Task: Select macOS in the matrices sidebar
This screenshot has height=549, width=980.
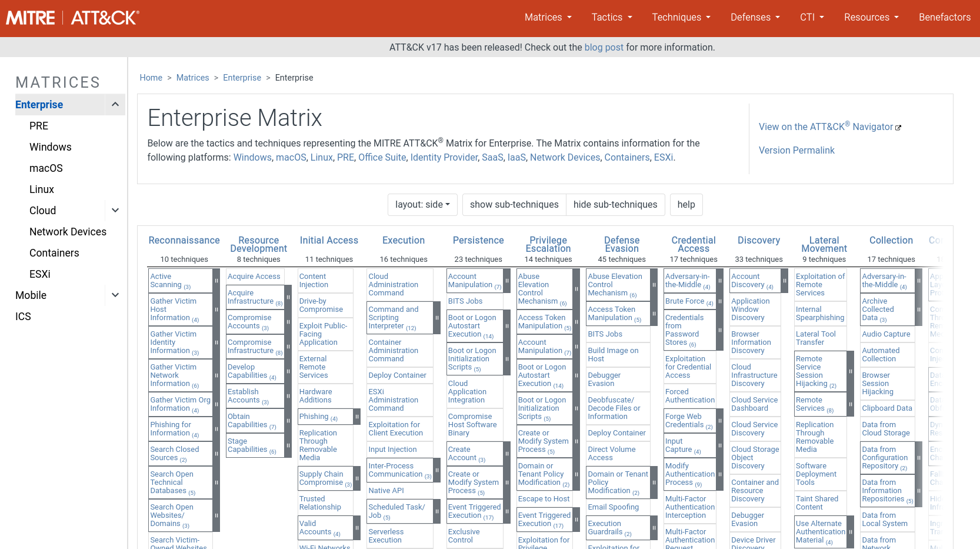Action: pos(46,168)
